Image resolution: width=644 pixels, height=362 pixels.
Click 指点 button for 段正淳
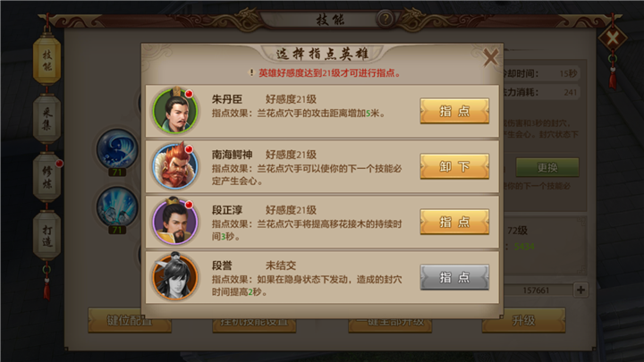pyautogui.click(x=454, y=222)
